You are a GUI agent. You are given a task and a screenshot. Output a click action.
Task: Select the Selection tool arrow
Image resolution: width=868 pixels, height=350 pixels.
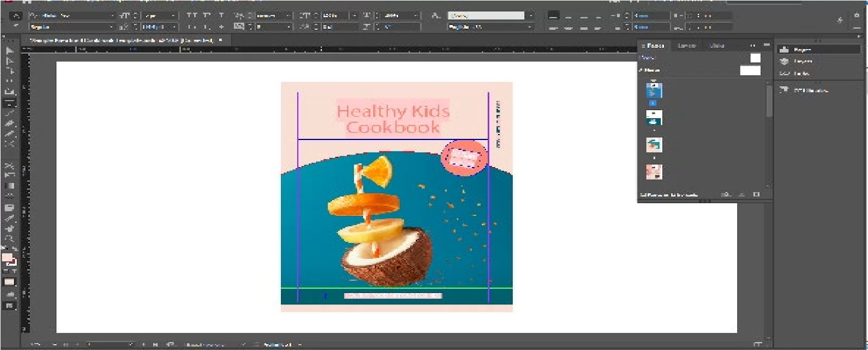9,50
